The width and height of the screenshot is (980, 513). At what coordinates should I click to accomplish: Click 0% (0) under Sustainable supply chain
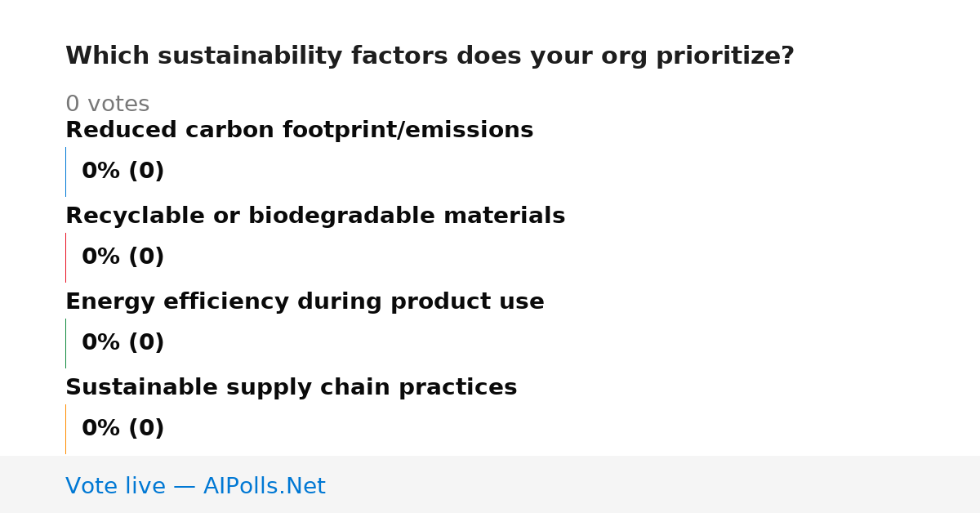pos(122,429)
